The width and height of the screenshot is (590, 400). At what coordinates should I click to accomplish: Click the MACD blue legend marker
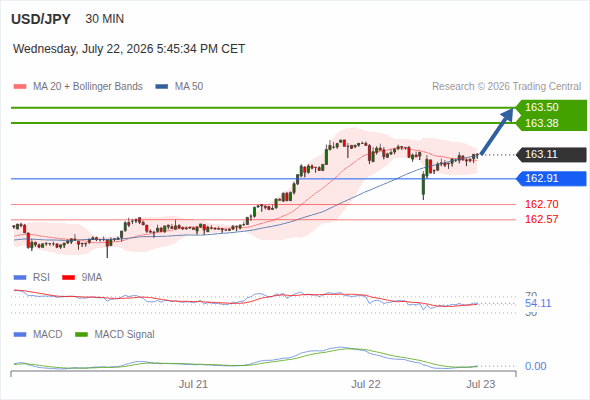(20, 335)
